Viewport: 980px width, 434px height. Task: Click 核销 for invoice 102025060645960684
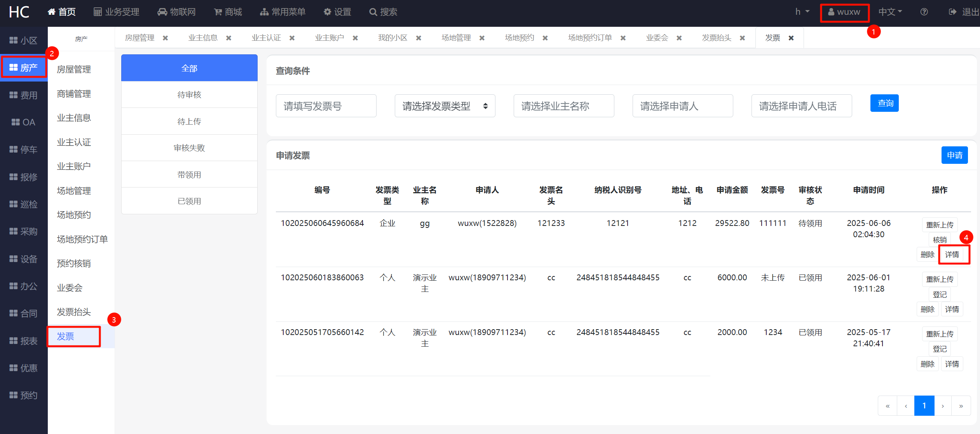[x=940, y=240]
